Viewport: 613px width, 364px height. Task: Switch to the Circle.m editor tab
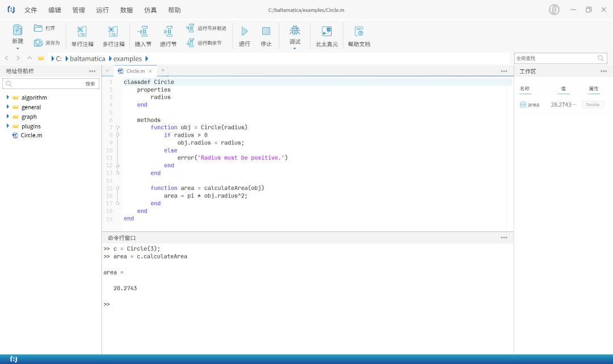tap(135, 71)
